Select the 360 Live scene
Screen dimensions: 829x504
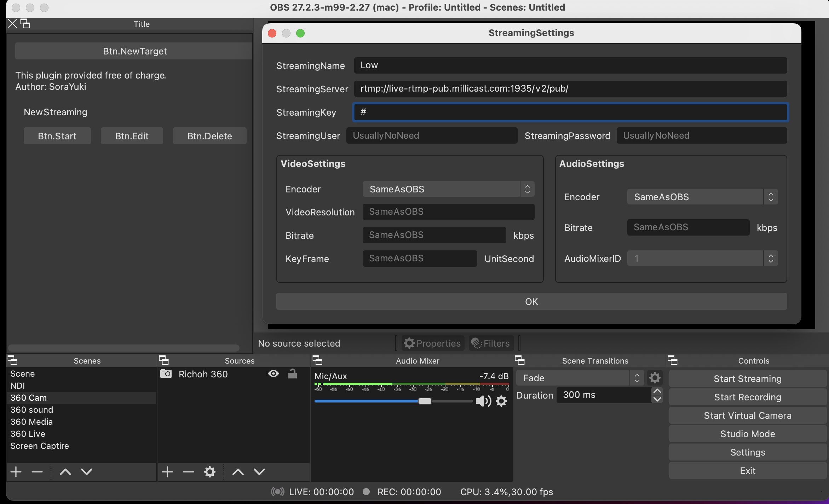[28, 434]
